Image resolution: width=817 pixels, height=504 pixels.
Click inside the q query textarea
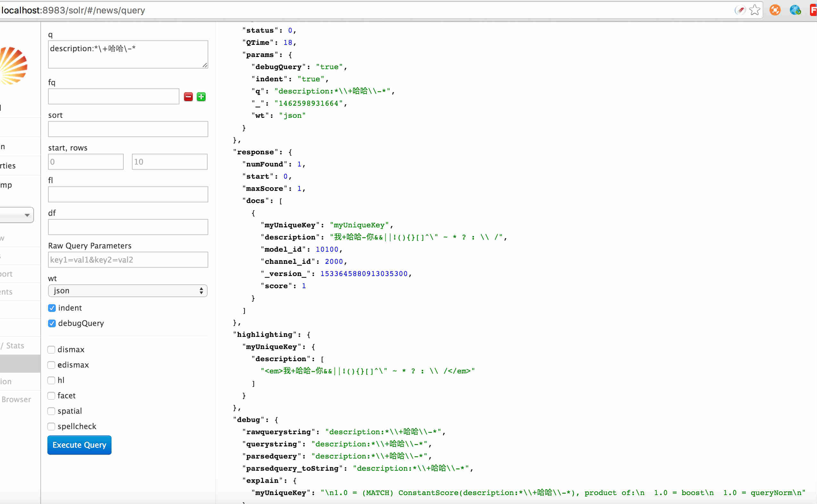(128, 54)
